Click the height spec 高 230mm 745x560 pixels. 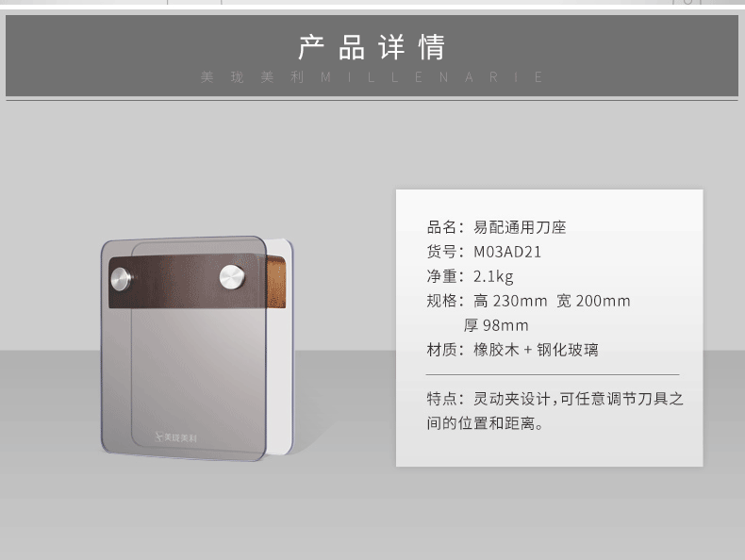[510, 301]
